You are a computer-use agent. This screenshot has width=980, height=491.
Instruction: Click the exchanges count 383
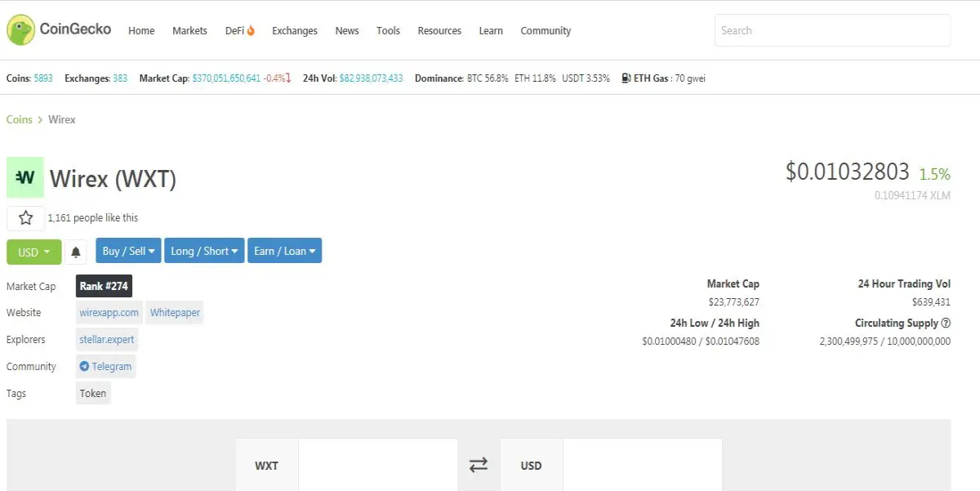pos(120,78)
